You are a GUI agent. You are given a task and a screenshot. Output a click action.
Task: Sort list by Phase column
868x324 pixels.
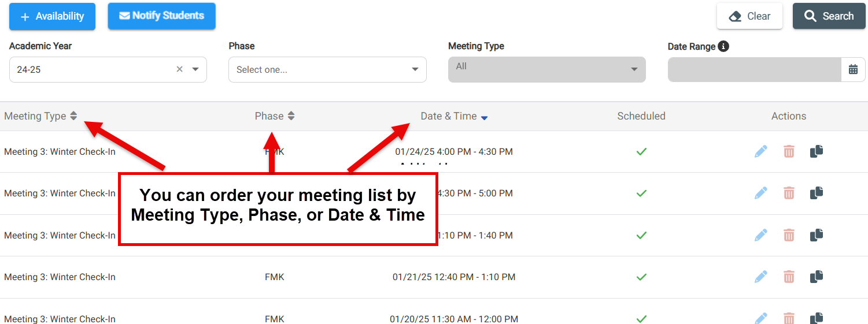(x=275, y=116)
